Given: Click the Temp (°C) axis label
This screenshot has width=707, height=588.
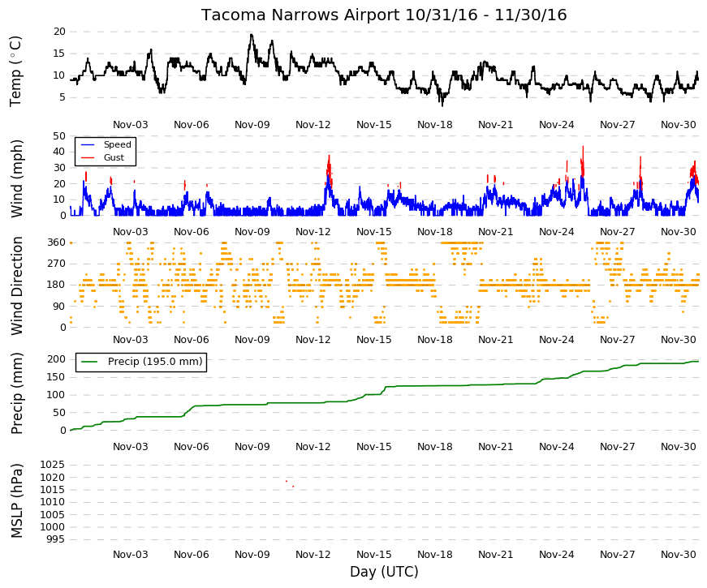Looking at the screenshot, I should (15, 71).
